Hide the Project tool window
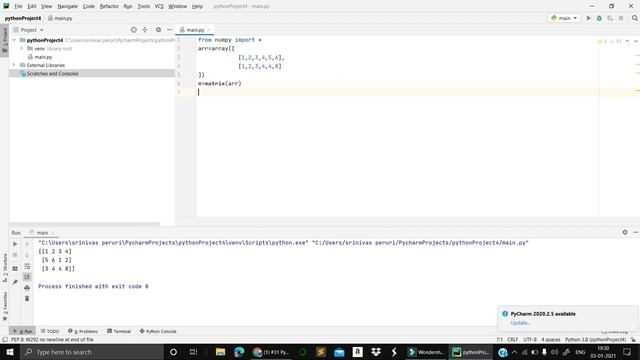The image size is (640, 360). (x=169, y=30)
